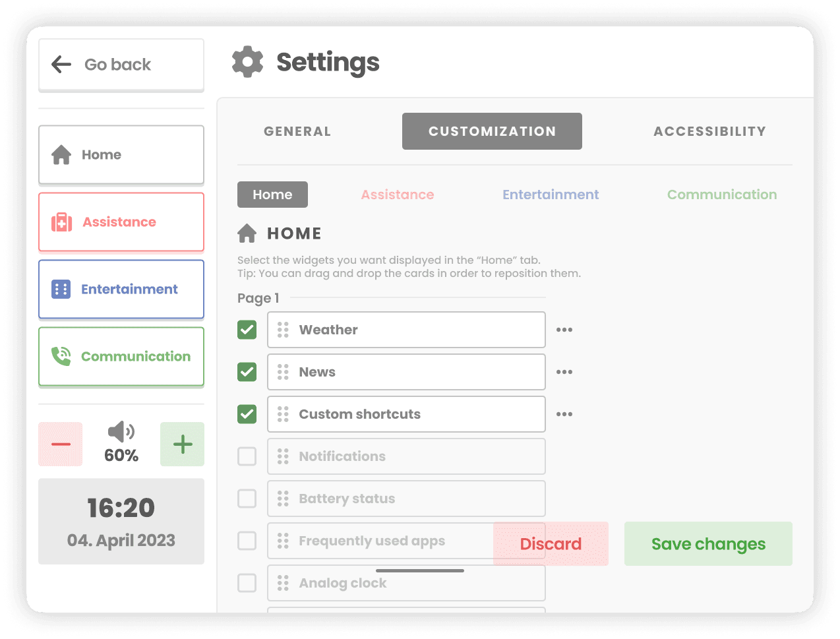Open the Custom shortcuts options menu
Image resolution: width=840 pixels, height=639 pixels.
click(564, 414)
